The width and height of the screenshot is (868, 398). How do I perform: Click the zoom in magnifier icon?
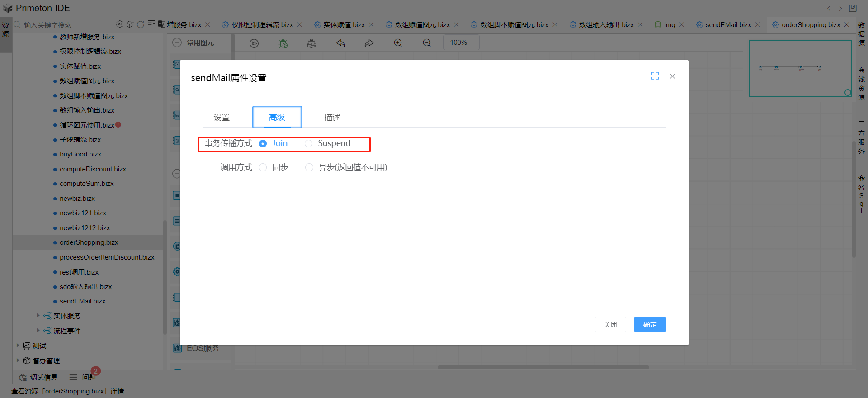click(398, 43)
